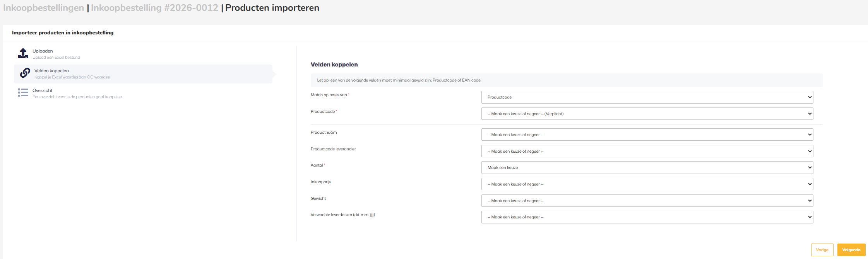
Task: Open the Inkoopbestellingen breadcrumb link
Action: [x=43, y=8]
